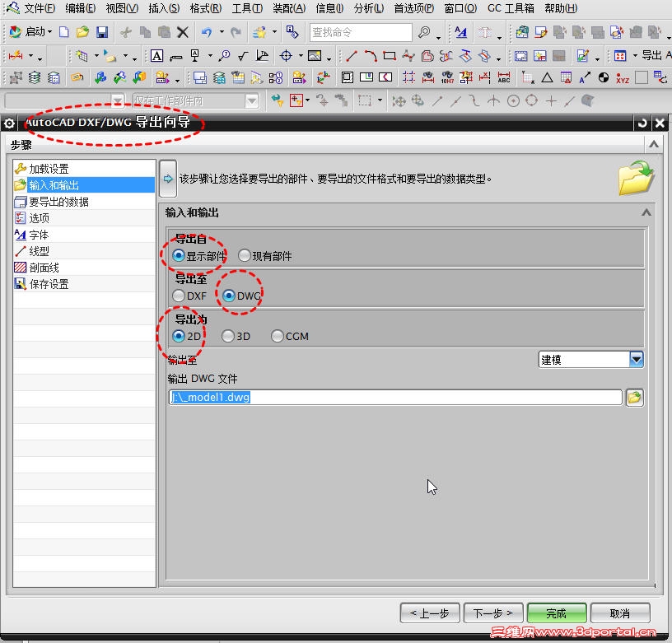Image resolution: width=672 pixels, height=643 pixels.
Task: Select CGM export option
Action: 278,336
